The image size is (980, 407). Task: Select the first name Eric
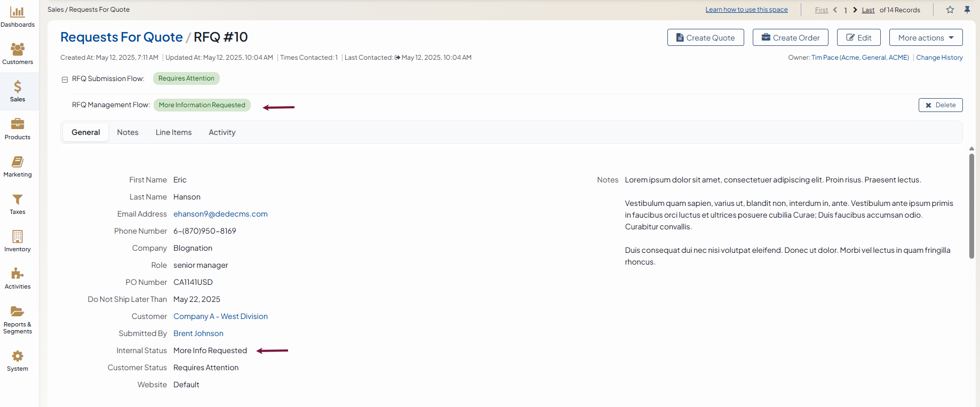click(x=180, y=180)
